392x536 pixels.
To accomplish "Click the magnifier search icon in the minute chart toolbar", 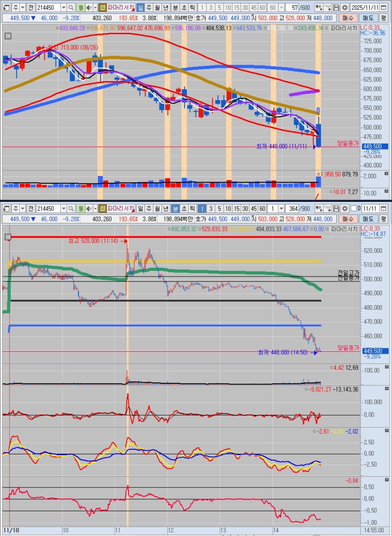I will tap(71, 208).
